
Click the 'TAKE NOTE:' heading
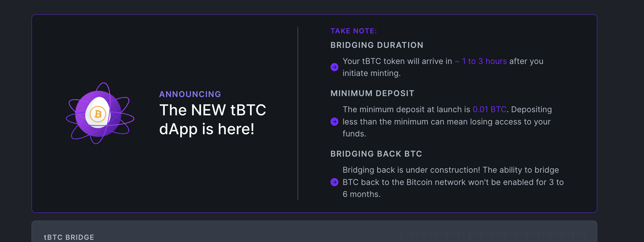354,31
